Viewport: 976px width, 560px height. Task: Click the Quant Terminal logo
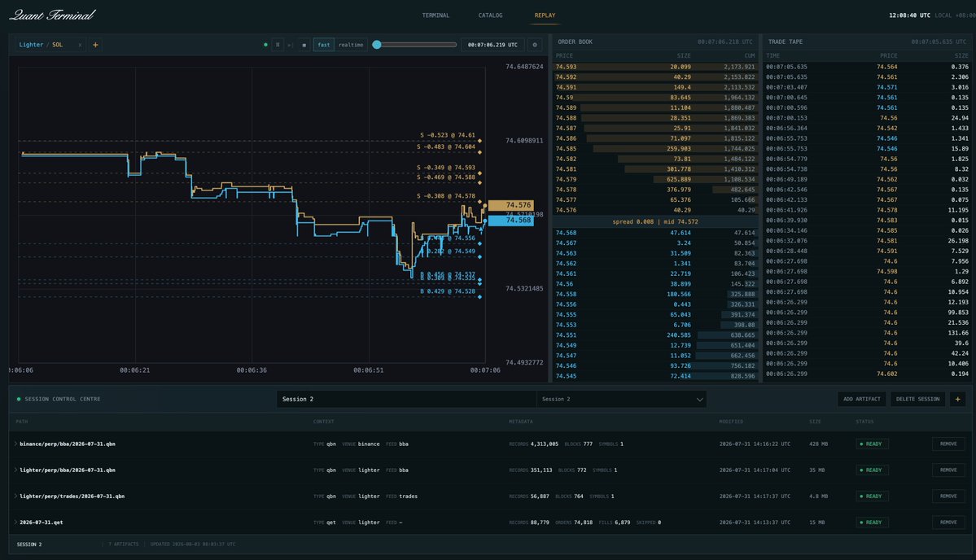[x=52, y=15]
